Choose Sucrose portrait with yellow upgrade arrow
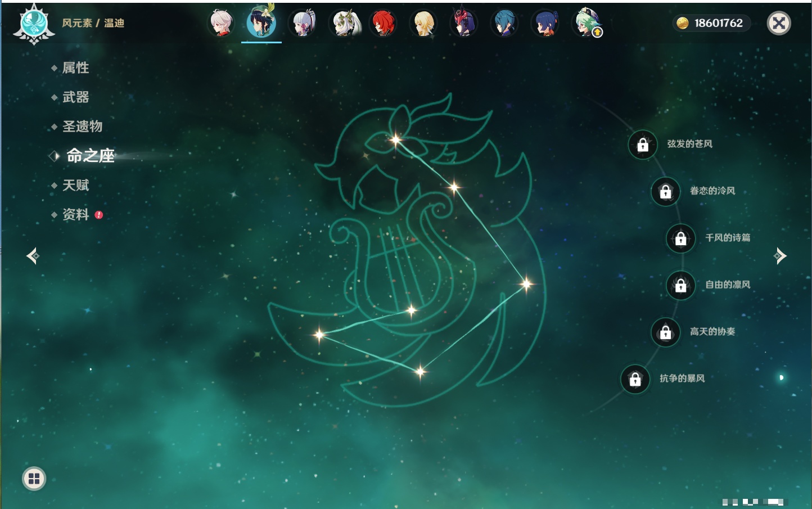 click(587, 24)
